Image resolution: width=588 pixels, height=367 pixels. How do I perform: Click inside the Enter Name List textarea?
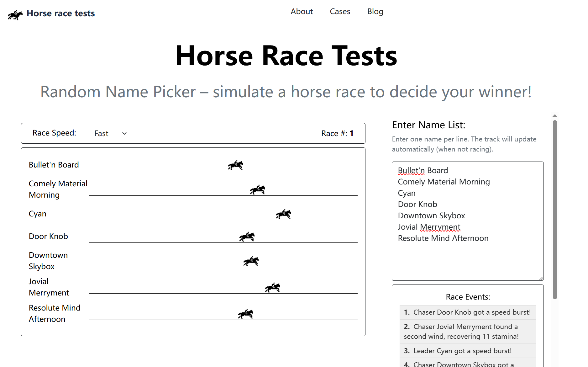[x=467, y=257]
